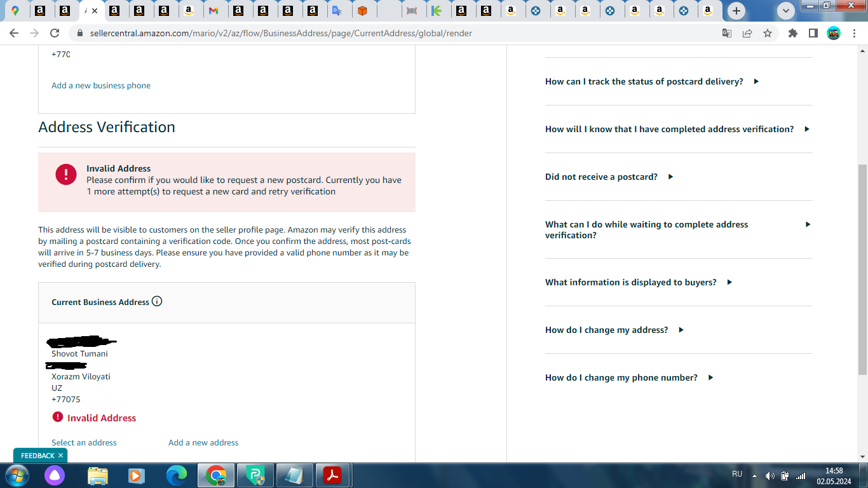Open the tab search dropdown
Viewport: 868px width, 488px height.
pos(786,11)
